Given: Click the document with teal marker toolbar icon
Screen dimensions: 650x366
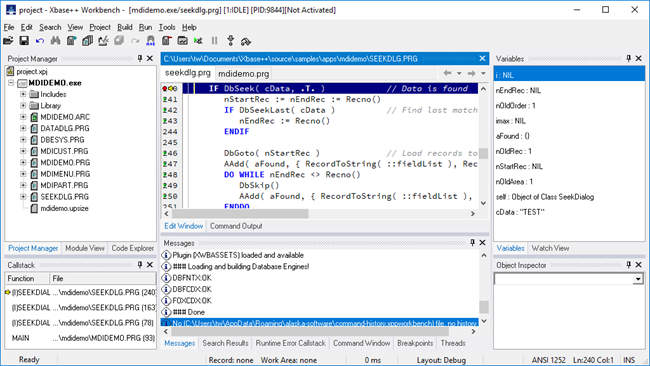Looking at the screenshot, I should (x=72, y=41).
